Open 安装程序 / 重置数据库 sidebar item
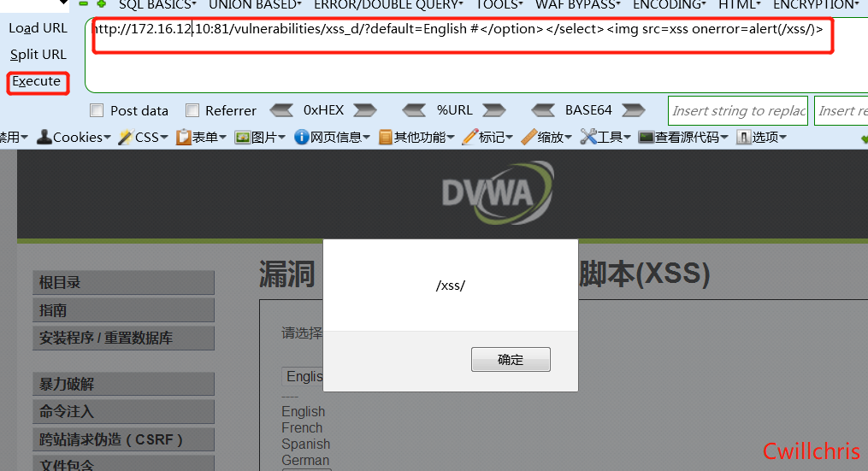This screenshot has height=471, width=868. (123, 338)
